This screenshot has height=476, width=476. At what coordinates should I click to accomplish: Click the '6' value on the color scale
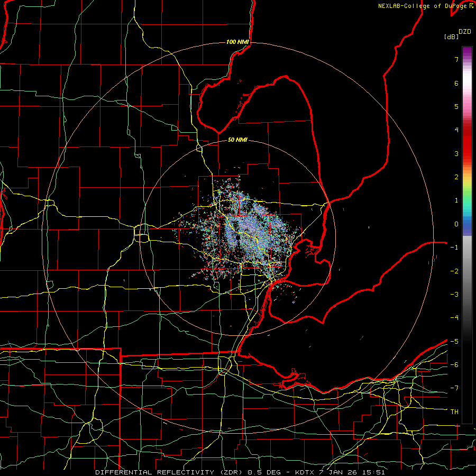tap(456, 83)
